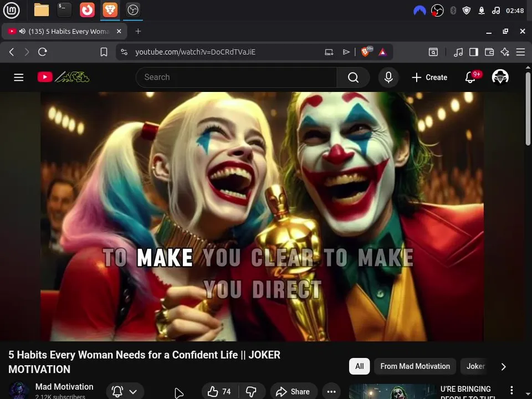Viewport: 532px width, 399px height.
Task: Open the Brave Wallet icon
Action: tap(489, 52)
